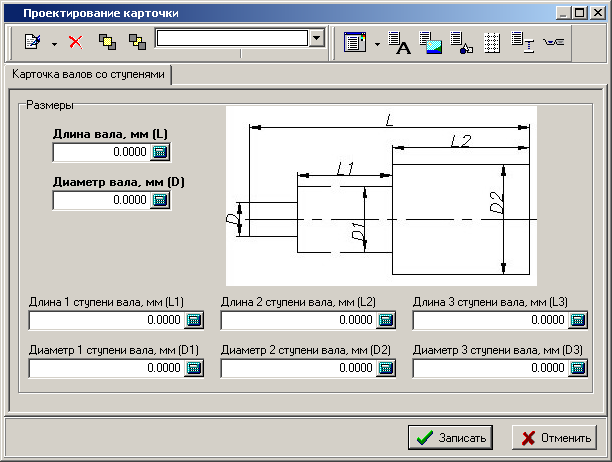Viewport: 612px width, 462px height.
Task: Open the arrow next to the form icon
Action: pos(377,44)
